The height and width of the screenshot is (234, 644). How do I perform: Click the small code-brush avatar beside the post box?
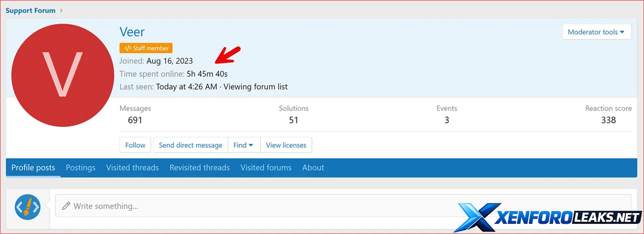pos(28,206)
